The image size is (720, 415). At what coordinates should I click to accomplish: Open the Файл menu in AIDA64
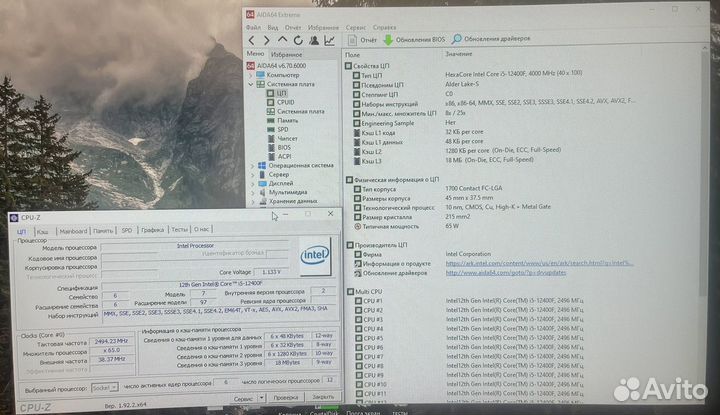[x=253, y=28]
